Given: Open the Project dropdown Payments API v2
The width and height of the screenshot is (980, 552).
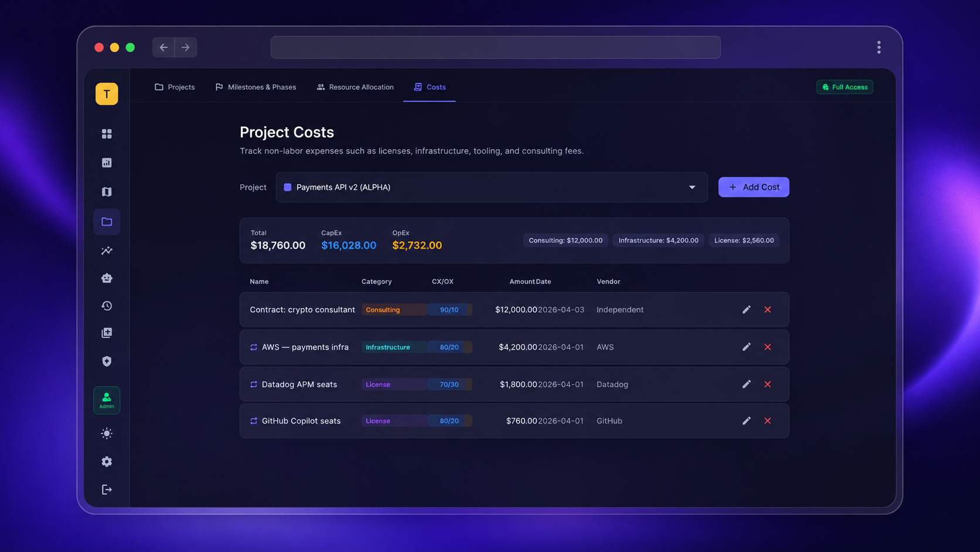Looking at the screenshot, I should (491, 187).
